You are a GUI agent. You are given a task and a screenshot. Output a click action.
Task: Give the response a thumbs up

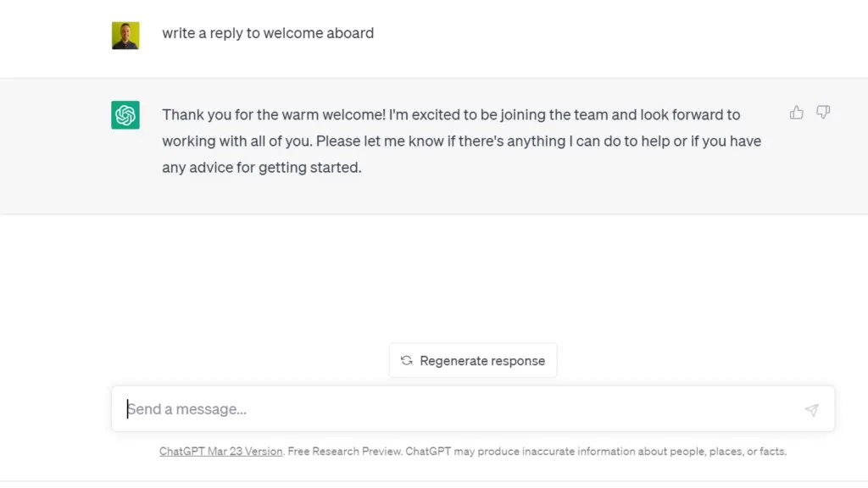click(x=796, y=113)
